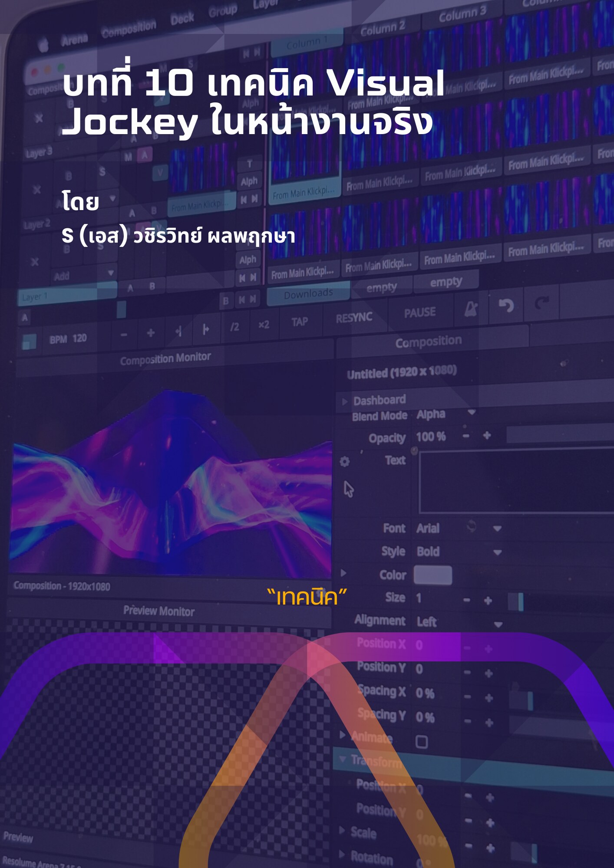Toggle the T button above the Alph label

[x=249, y=164]
